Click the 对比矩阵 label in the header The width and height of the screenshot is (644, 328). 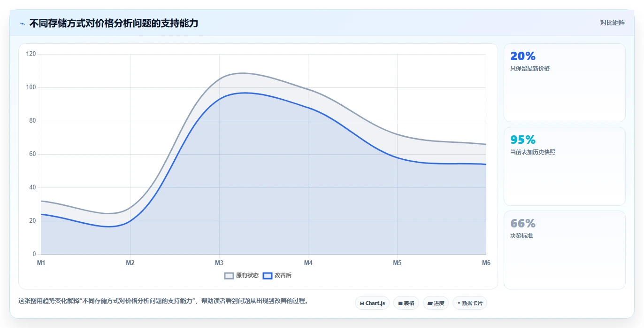(612, 23)
